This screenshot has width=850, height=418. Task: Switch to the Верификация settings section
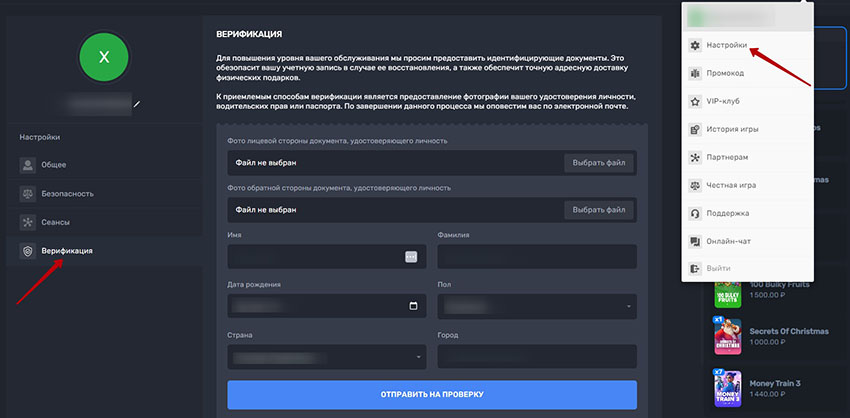tap(104, 251)
